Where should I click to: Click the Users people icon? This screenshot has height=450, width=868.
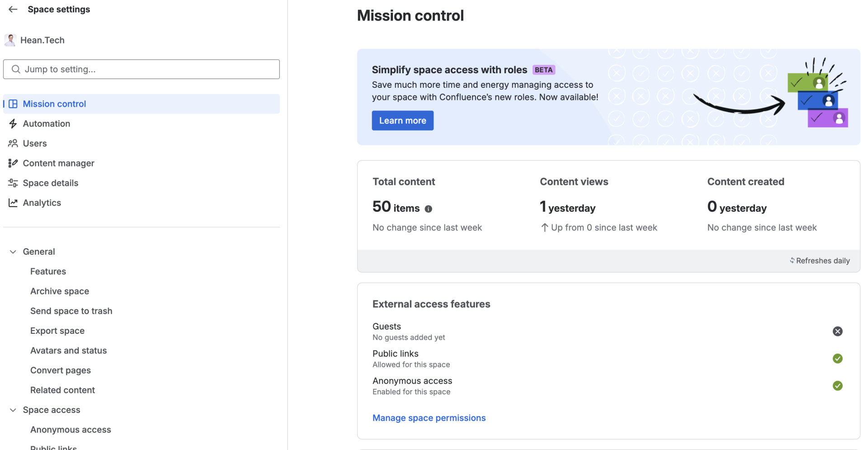pyautogui.click(x=13, y=143)
